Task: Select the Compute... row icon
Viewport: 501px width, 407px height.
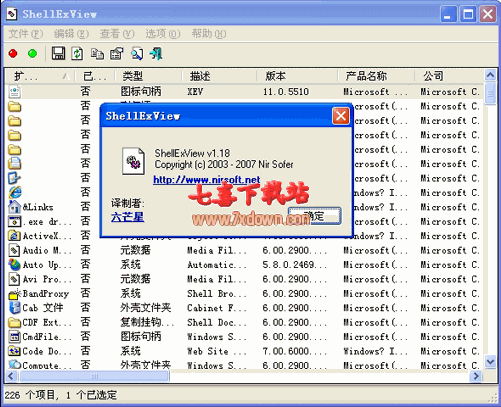Action: coord(14,365)
